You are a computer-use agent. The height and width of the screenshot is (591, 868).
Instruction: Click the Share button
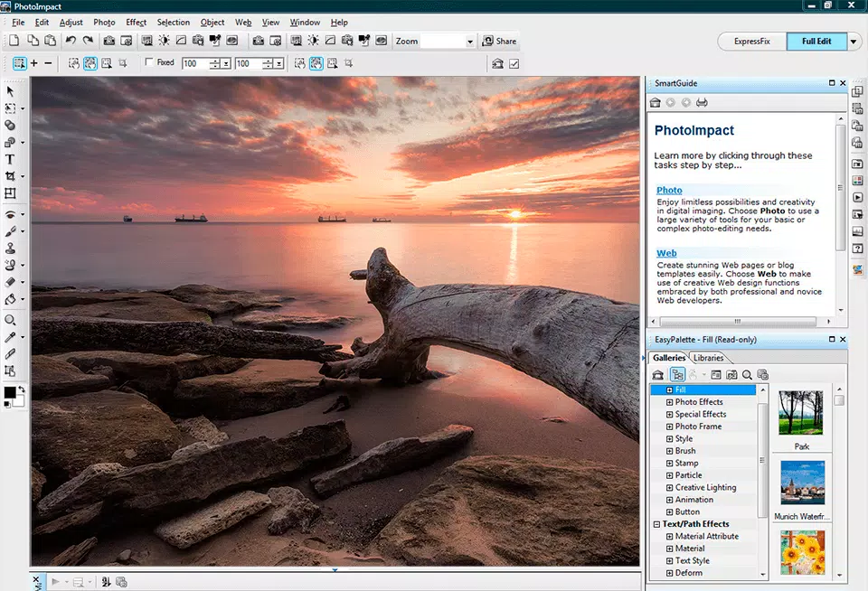click(499, 41)
